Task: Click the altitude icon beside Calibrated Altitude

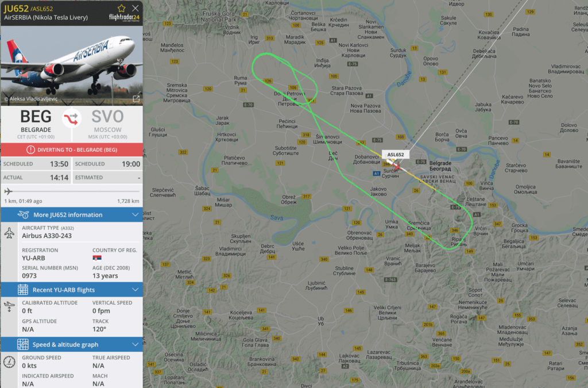Action: [9, 306]
